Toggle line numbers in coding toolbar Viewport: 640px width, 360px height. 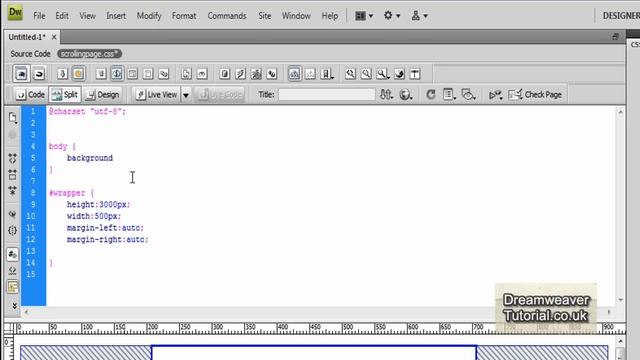13,254
